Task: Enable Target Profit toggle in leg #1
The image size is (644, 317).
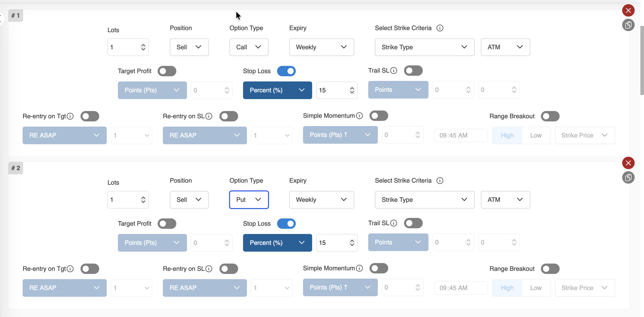Action: [x=167, y=71]
